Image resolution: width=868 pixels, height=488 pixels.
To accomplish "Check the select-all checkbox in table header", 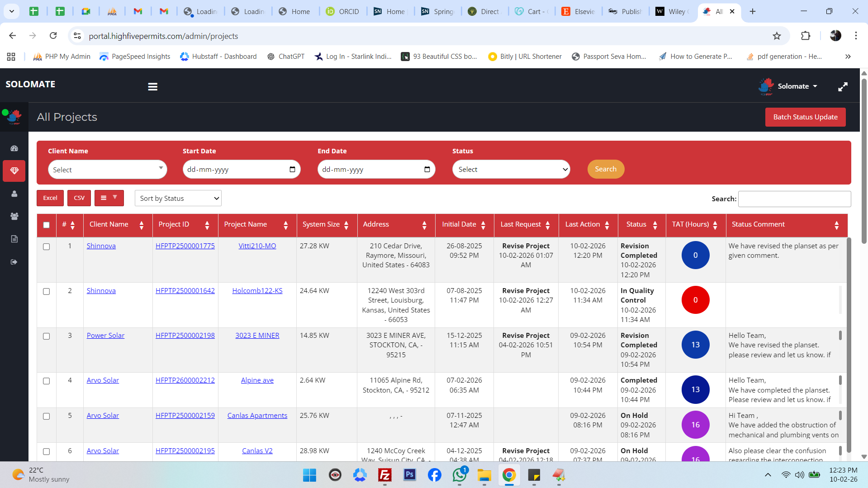I will [x=46, y=225].
